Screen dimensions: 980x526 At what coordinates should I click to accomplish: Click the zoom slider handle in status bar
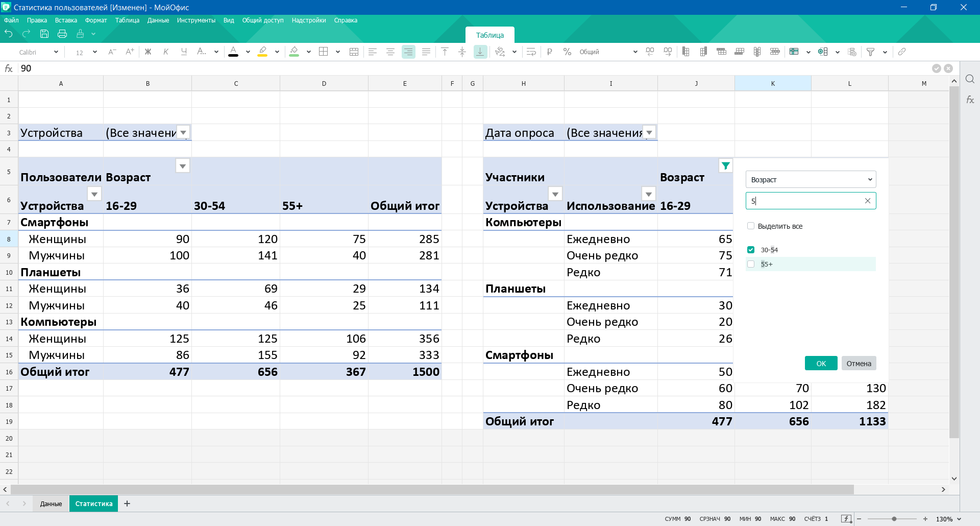[894, 519]
